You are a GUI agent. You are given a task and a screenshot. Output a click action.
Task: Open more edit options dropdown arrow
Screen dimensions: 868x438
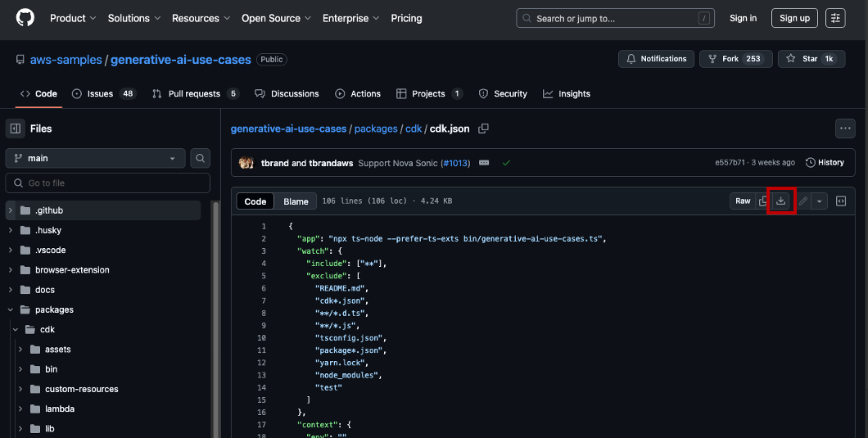pyautogui.click(x=820, y=201)
